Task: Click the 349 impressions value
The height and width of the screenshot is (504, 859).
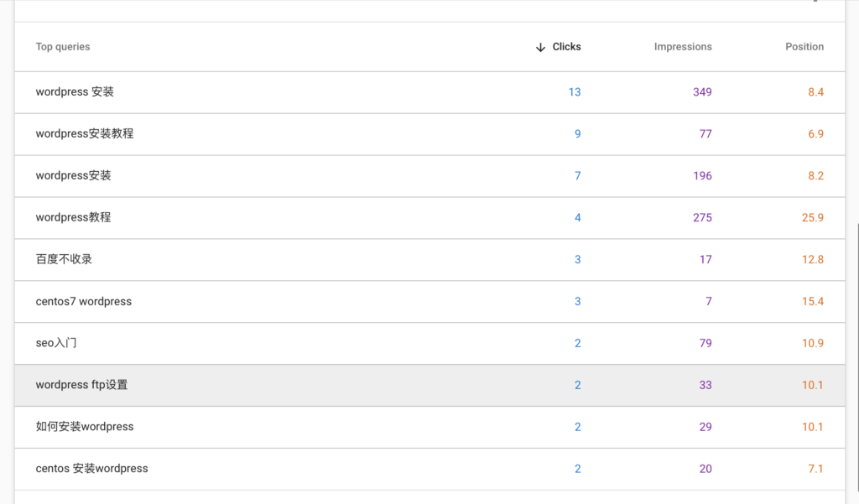Action: [x=702, y=92]
